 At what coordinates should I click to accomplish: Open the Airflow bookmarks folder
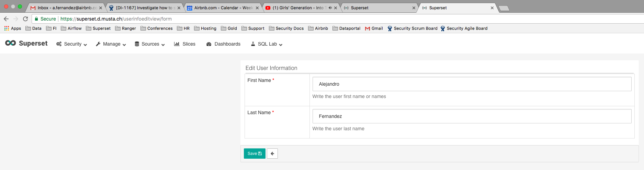coord(71,28)
